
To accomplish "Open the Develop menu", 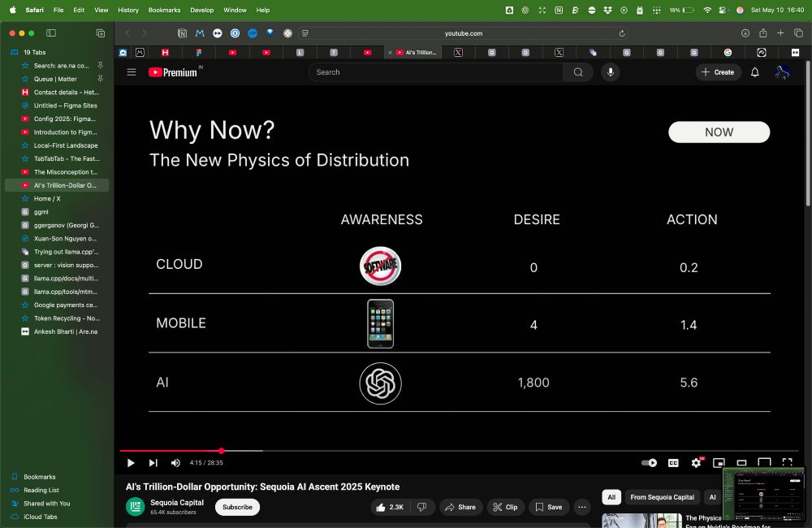I will click(202, 10).
